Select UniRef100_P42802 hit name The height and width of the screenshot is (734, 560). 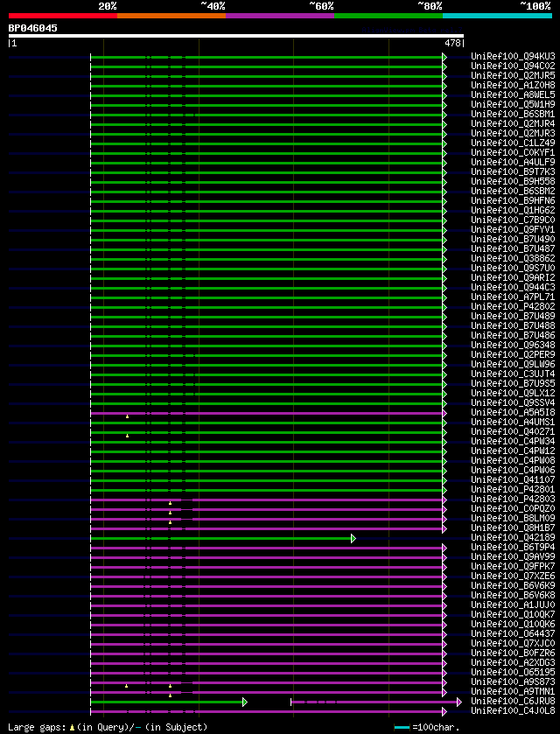[513, 306]
